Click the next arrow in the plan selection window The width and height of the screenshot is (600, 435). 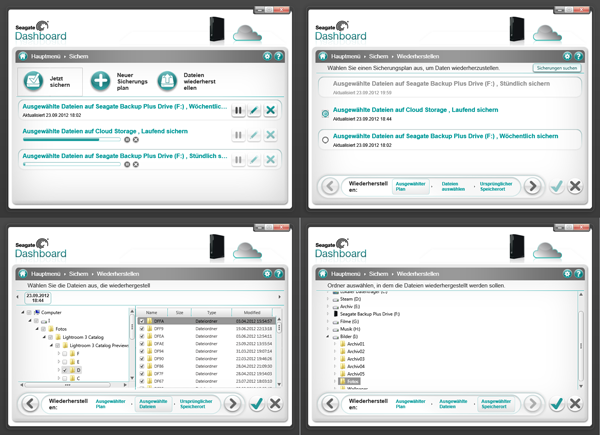coord(532,186)
